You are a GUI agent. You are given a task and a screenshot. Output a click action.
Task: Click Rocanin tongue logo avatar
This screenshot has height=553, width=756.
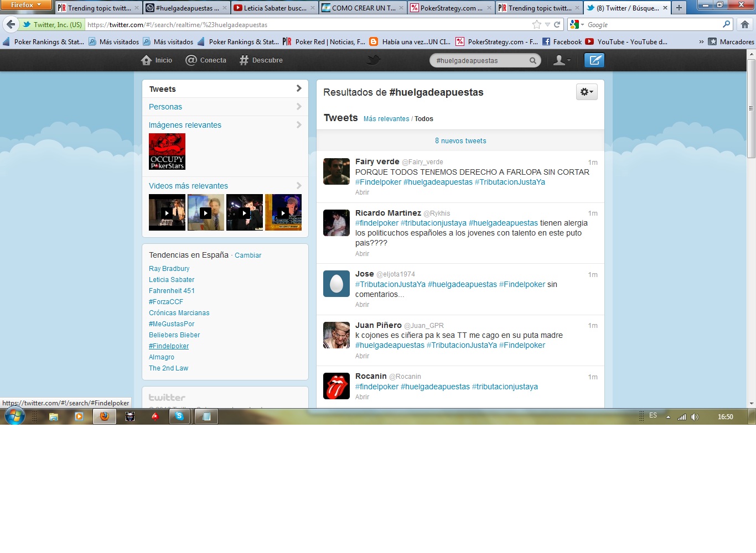click(x=336, y=386)
